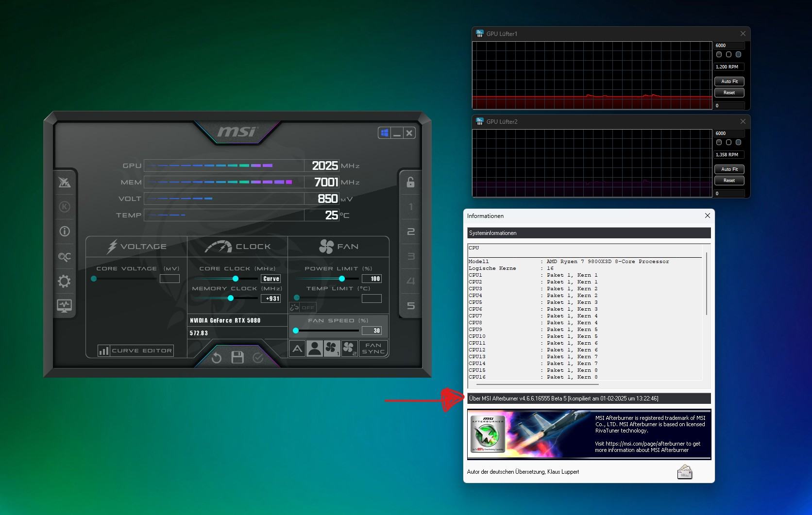Toggle the first square option in GPU Lüfter2
This screenshot has width=812, height=515.
(x=719, y=142)
